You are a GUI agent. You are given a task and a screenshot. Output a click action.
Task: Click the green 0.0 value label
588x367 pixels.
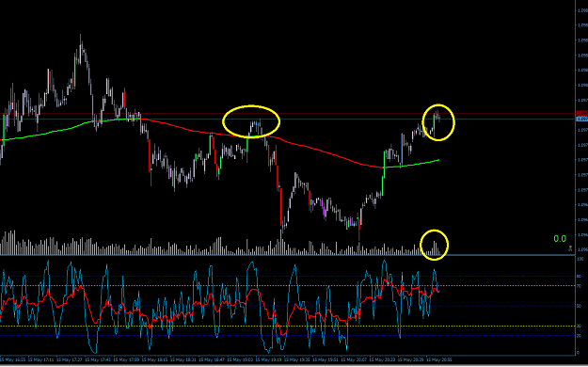560,239
